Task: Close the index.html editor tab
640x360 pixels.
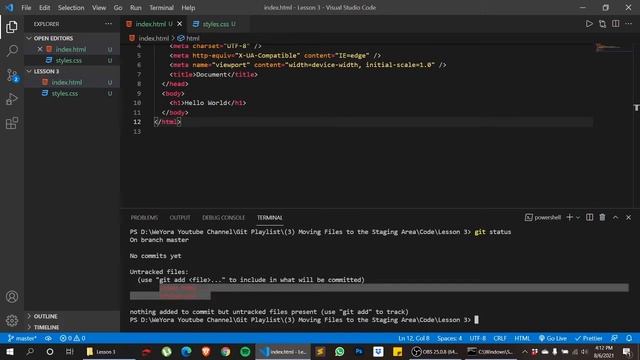Action: pyautogui.click(x=179, y=24)
